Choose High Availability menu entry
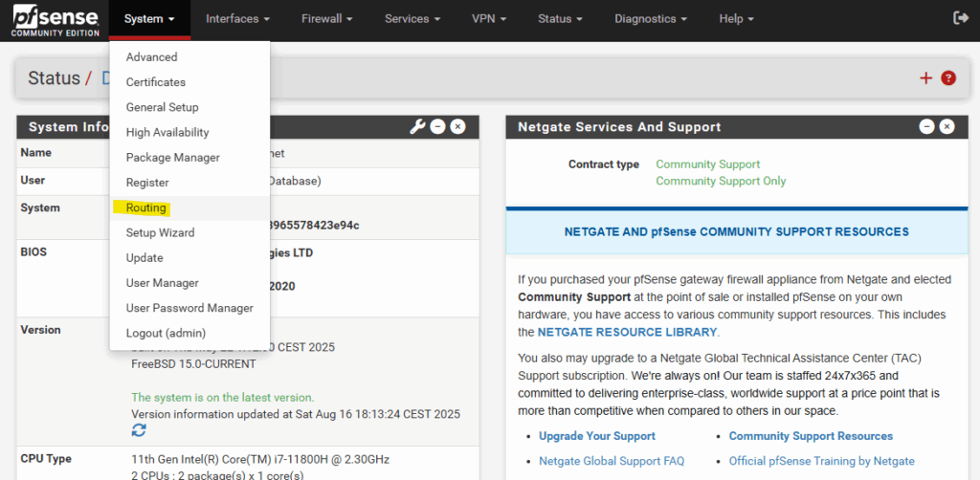Image resolution: width=980 pixels, height=480 pixels. tap(190, 132)
